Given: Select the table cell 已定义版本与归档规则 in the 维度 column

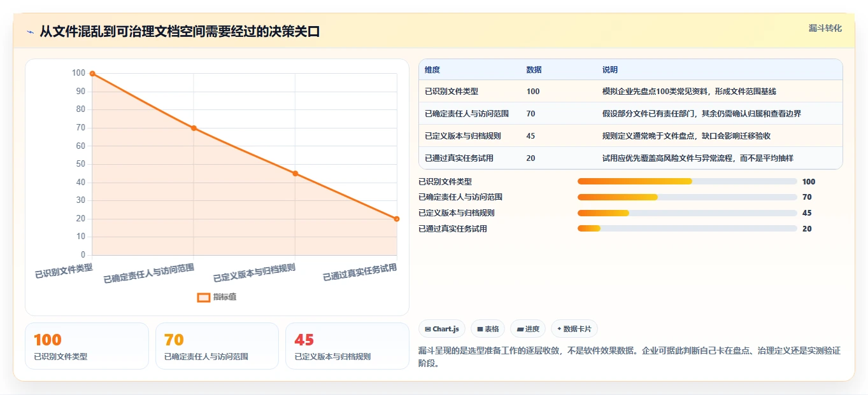Looking at the screenshot, I should click(463, 136).
